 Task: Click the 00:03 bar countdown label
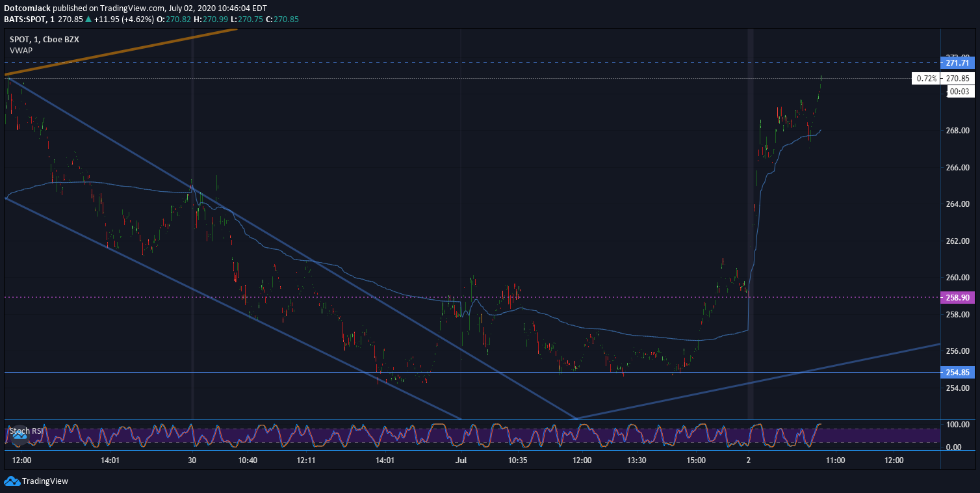(x=960, y=92)
